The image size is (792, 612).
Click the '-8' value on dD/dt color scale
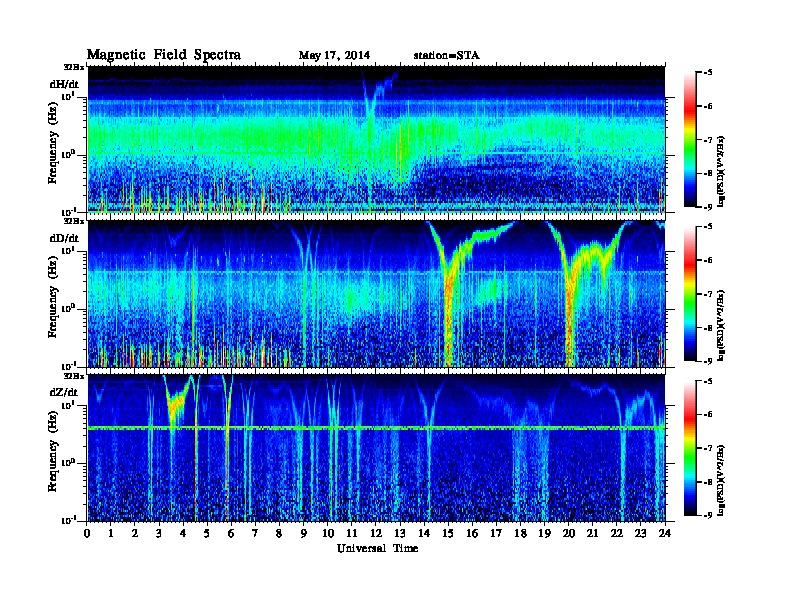(x=708, y=327)
